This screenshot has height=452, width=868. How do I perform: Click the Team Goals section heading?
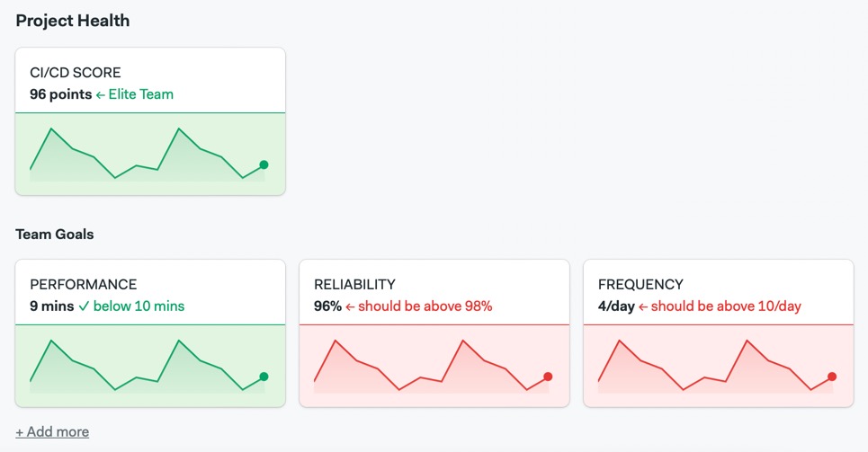coord(55,235)
